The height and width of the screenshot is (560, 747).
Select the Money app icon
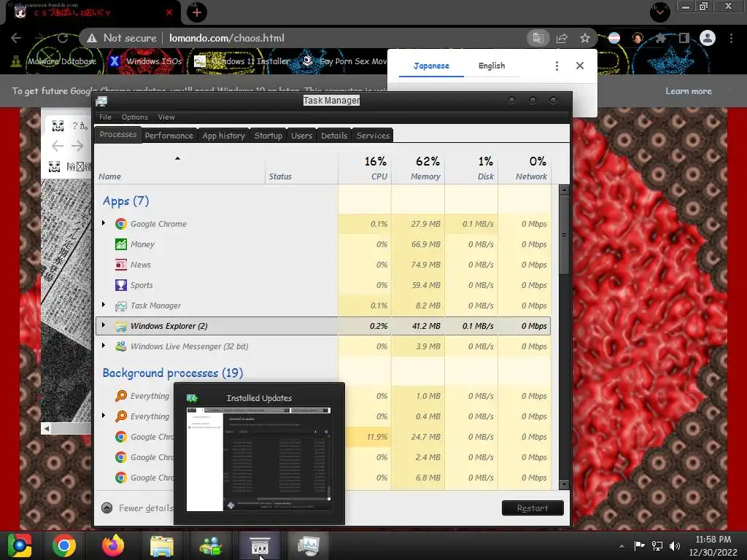point(121,244)
